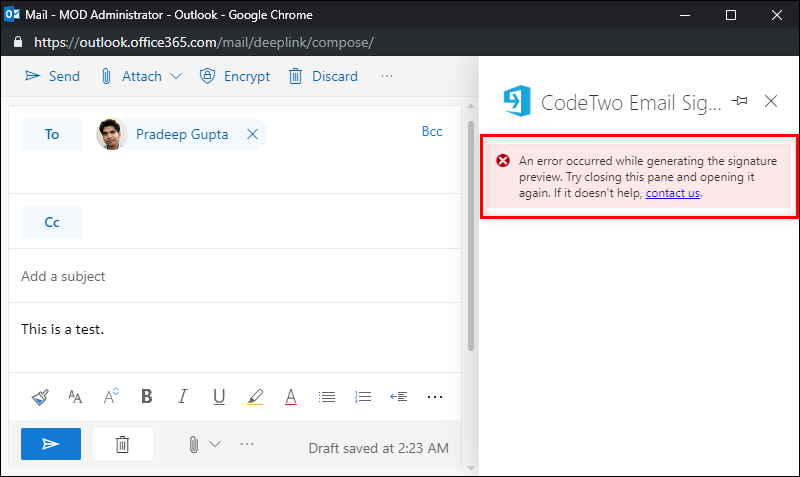
Task: Maximize the Chrome window
Action: coord(731,15)
